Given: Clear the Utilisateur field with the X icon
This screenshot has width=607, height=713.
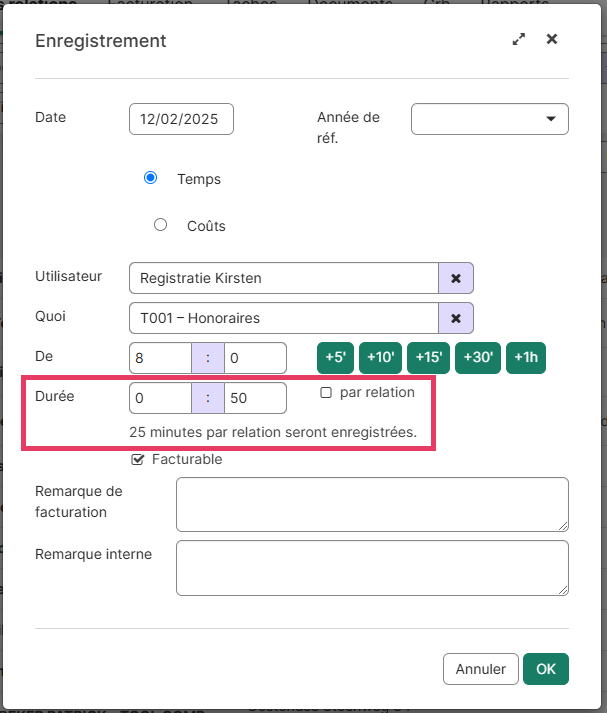Looking at the screenshot, I should coord(456,278).
